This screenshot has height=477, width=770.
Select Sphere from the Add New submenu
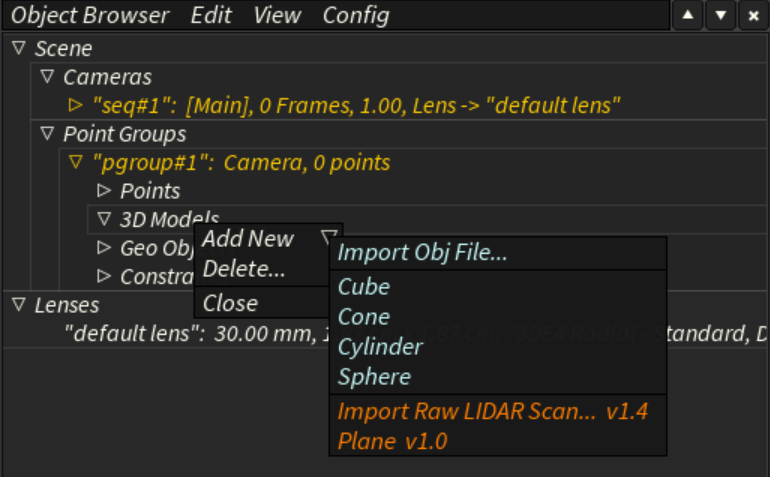(x=374, y=377)
